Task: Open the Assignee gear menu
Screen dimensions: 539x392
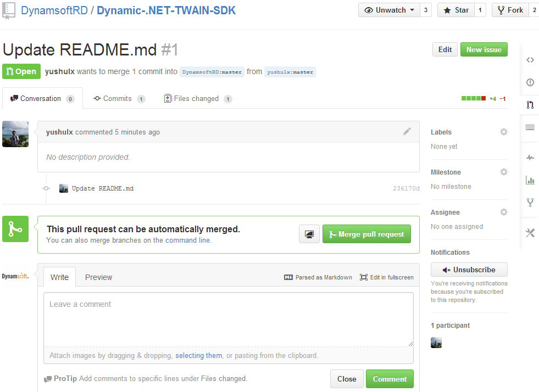Action: (x=503, y=212)
